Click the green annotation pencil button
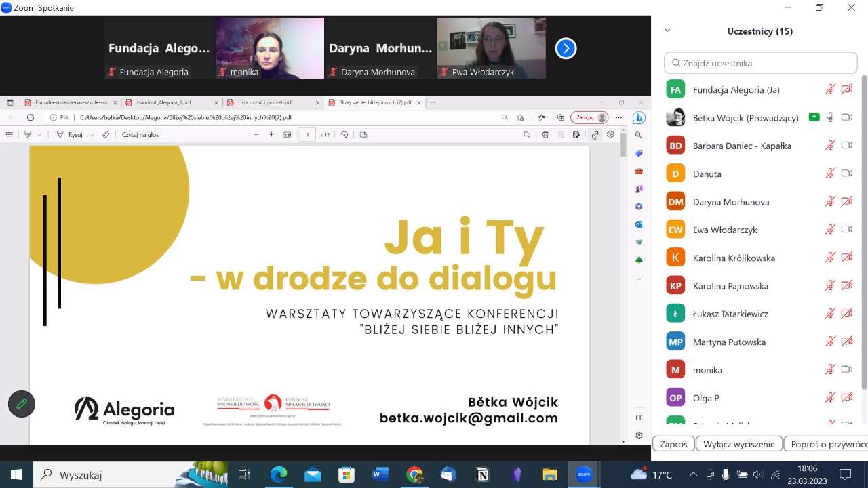Image resolution: width=868 pixels, height=488 pixels. click(x=22, y=404)
